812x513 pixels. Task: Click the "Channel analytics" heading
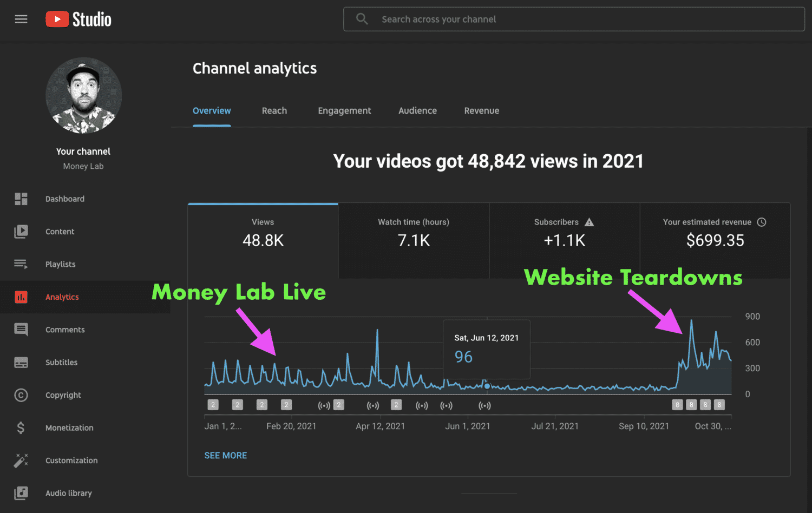click(x=254, y=69)
